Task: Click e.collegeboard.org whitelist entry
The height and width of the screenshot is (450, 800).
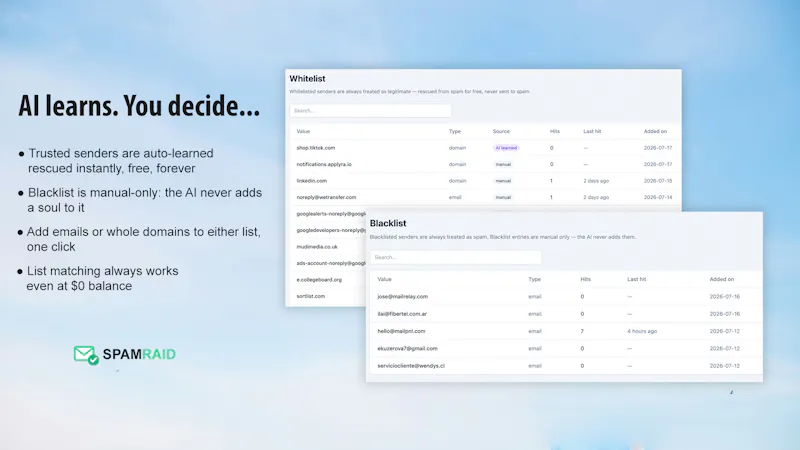Action: pos(319,280)
